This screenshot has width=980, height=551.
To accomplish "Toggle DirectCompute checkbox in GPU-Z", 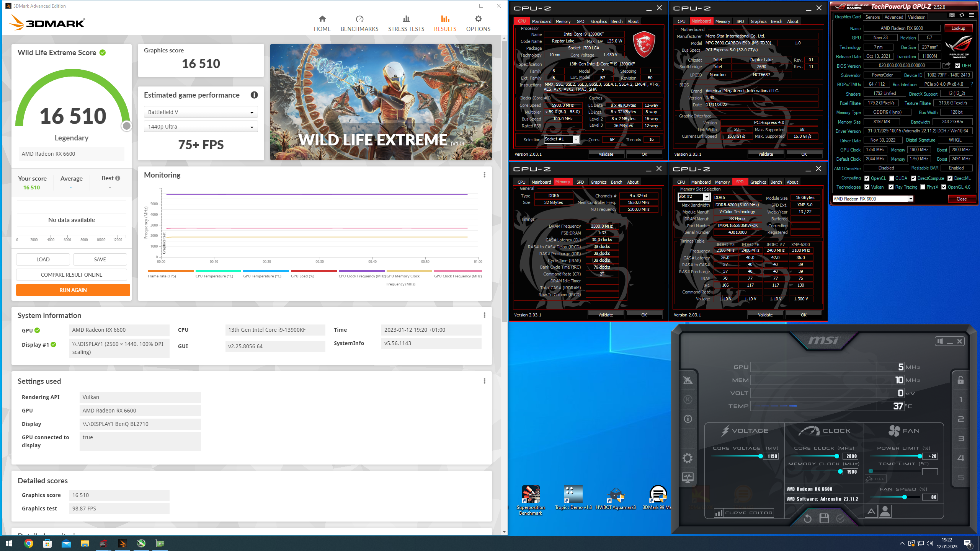I will (913, 178).
